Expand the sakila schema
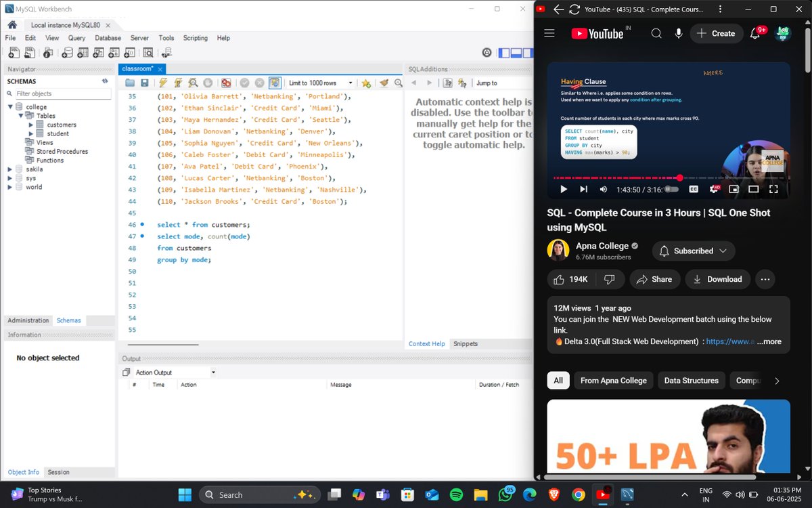 coord(10,169)
